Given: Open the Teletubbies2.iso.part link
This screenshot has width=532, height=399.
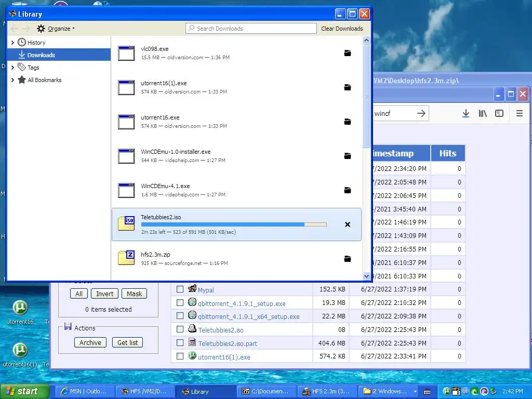Looking at the screenshot, I should [228, 344].
